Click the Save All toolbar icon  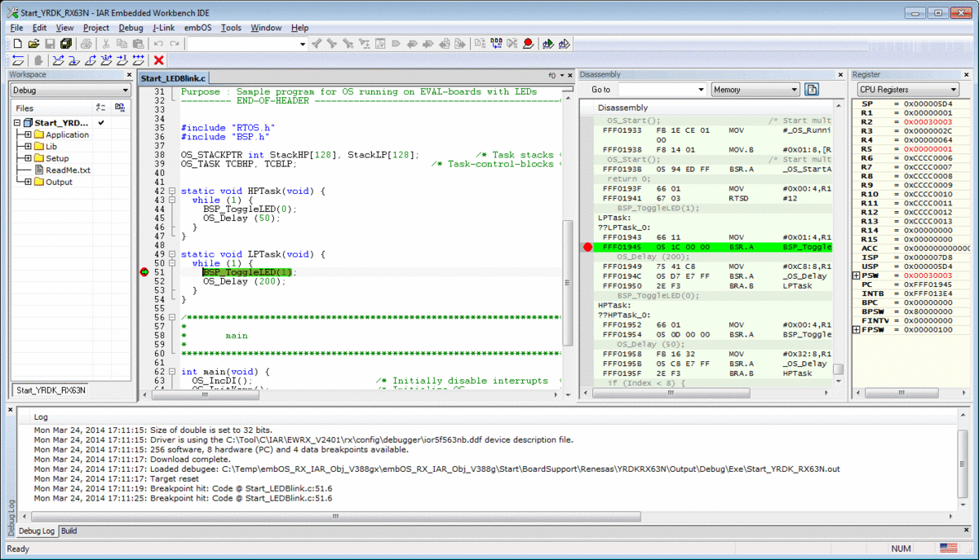point(66,44)
